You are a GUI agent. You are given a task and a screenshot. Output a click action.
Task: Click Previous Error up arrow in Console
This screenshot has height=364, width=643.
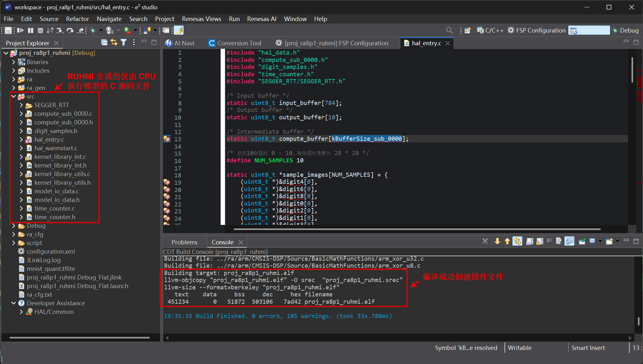tap(507, 241)
